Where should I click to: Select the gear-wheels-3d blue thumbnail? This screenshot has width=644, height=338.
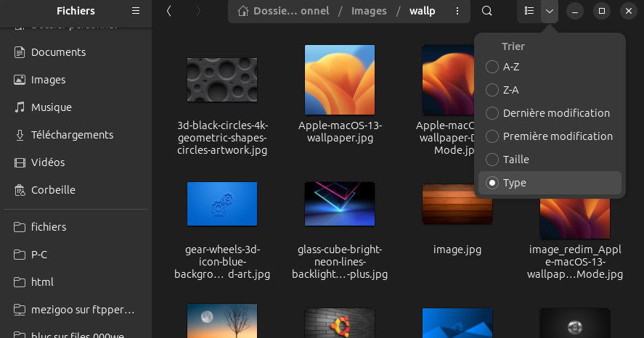pyautogui.click(x=222, y=204)
